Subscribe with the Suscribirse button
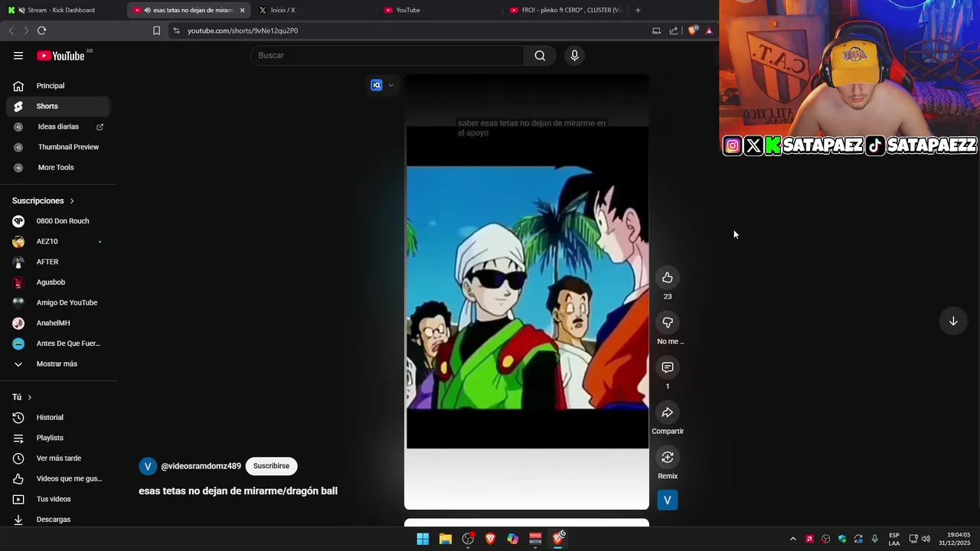Screen dimensions: 980x551 (271, 466)
